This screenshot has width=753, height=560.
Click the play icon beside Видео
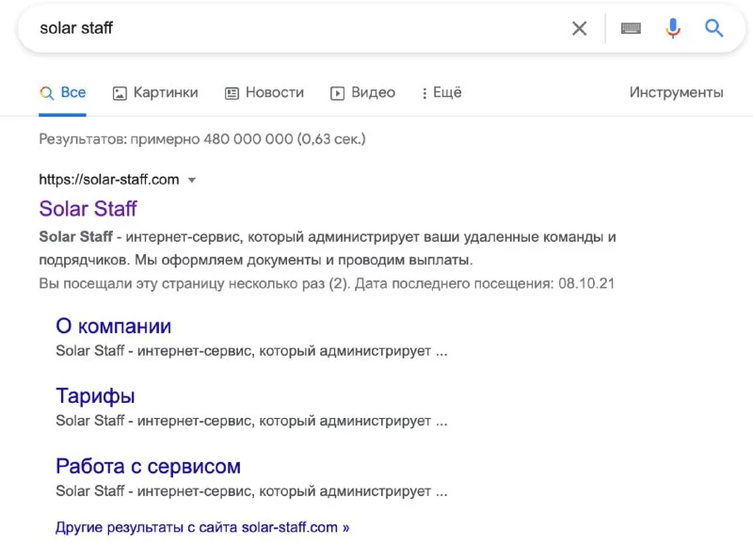(337, 93)
